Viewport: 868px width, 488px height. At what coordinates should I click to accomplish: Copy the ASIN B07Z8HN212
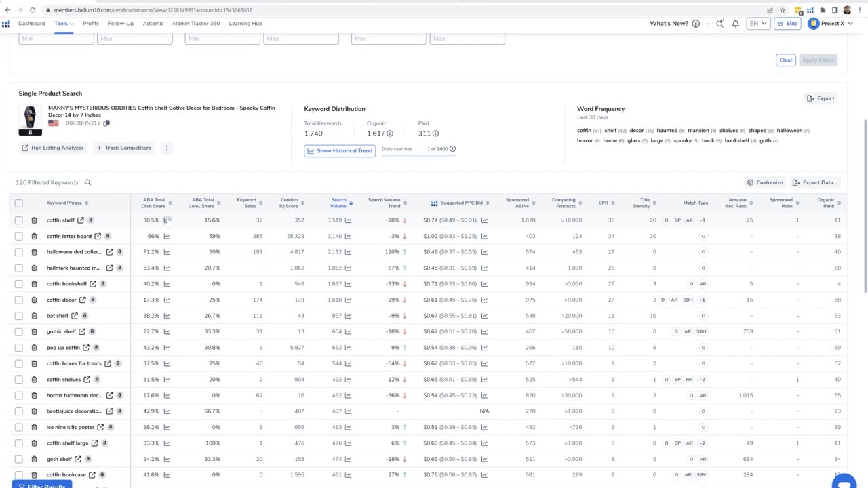(x=106, y=123)
